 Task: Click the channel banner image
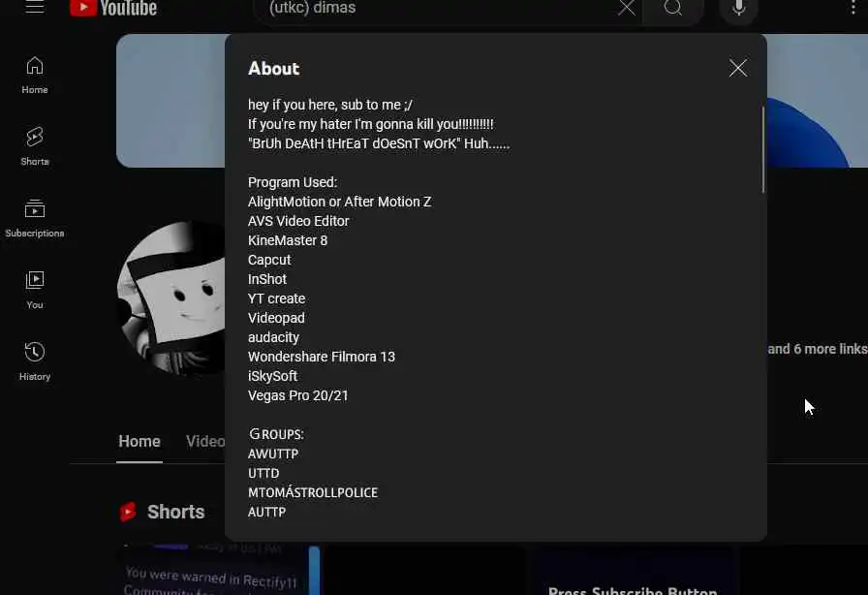(x=170, y=101)
